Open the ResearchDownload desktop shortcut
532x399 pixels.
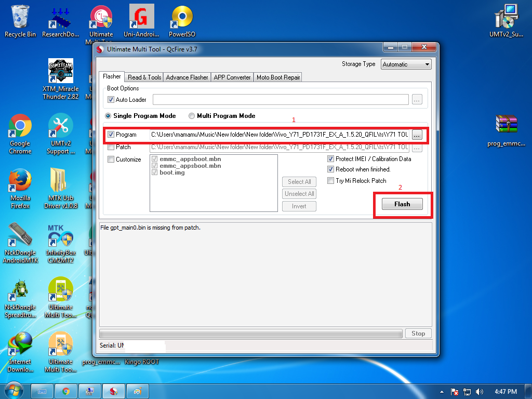pos(60,21)
